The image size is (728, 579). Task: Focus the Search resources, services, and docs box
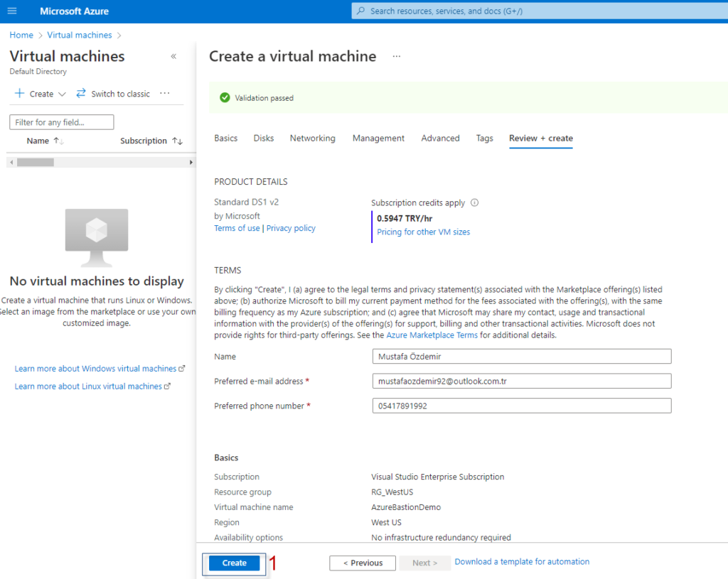[x=539, y=11]
